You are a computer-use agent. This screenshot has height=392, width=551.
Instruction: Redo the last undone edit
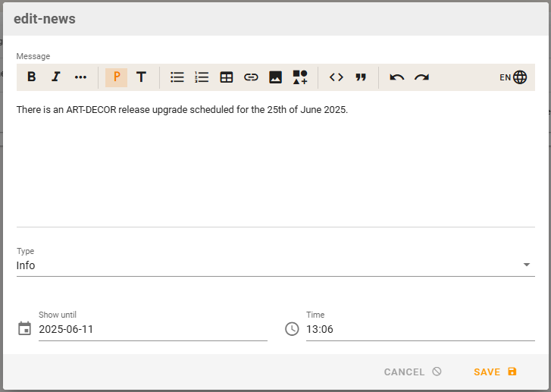(421, 77)
